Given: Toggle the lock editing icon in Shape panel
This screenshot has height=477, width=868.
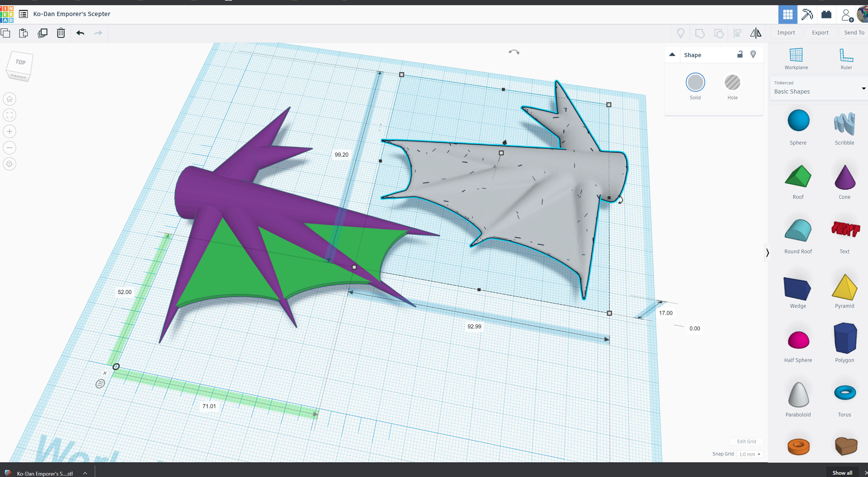Looking at the screenshot, I should [740, 54].
